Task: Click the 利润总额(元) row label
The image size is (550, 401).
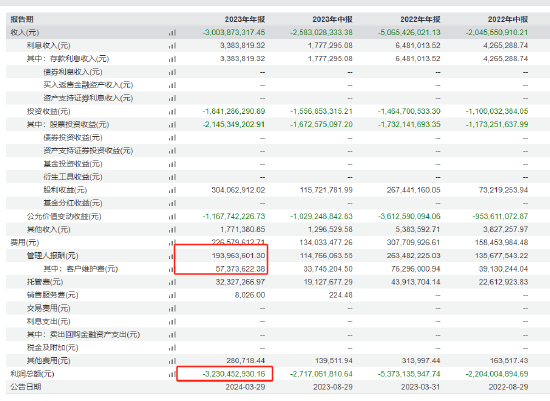Action: 32,374
